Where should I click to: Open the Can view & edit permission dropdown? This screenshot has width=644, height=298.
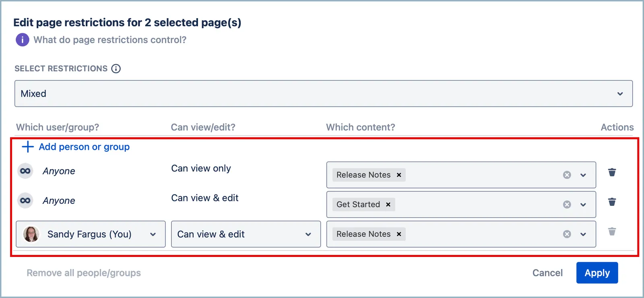[x=246, y=234]
